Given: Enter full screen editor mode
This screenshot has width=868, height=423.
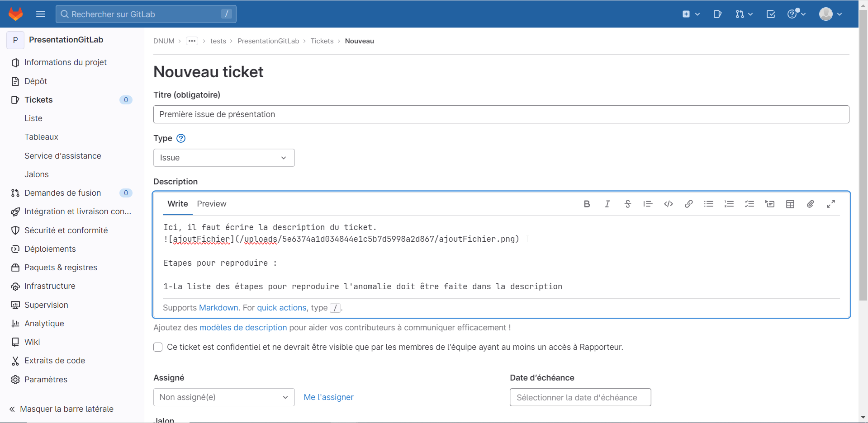Looking at the screenshot, I should 831,204.
